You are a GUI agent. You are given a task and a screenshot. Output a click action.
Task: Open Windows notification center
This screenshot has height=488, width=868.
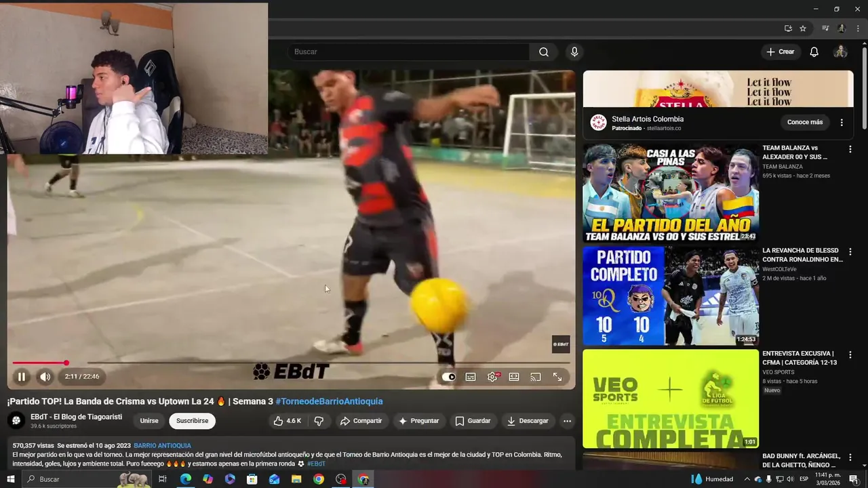click(x=853, y=479)
